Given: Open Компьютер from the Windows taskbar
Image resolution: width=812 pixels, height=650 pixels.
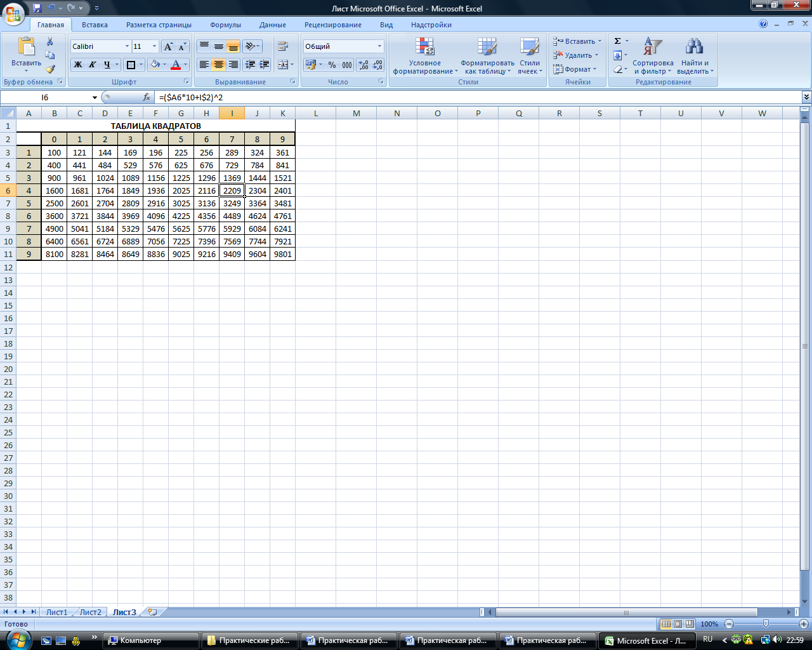Looking at the screenshot, I should click(x=151, y=640).
